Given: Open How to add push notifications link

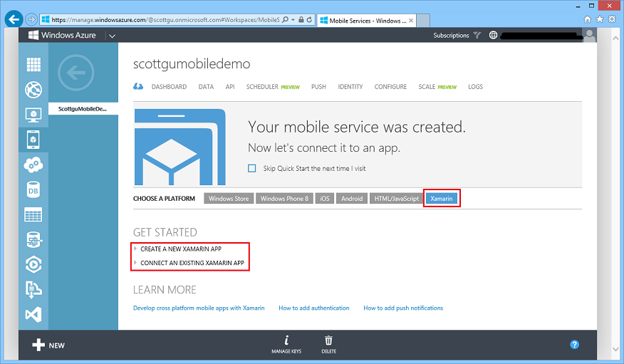Looking at the screenshot, I should [x=403, y=308].
